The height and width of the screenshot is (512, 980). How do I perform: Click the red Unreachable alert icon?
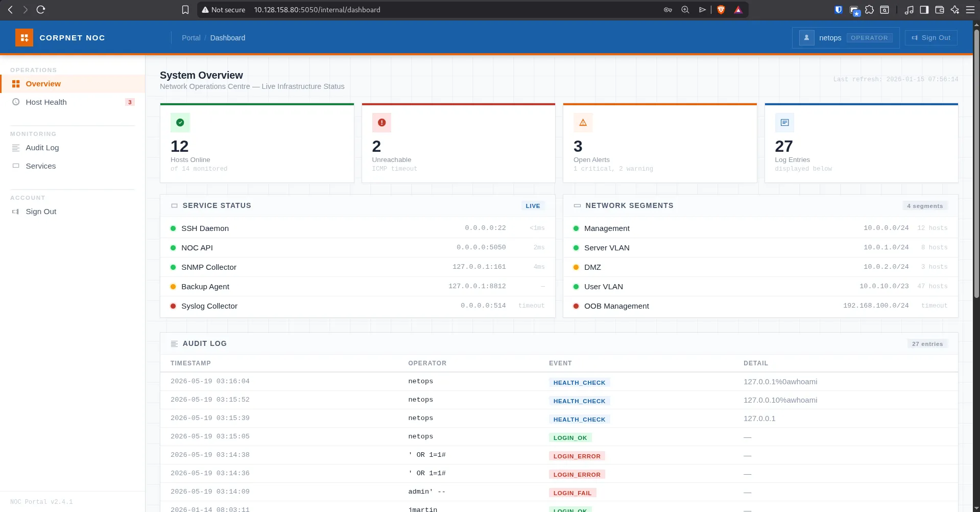[x=381, y=123]
